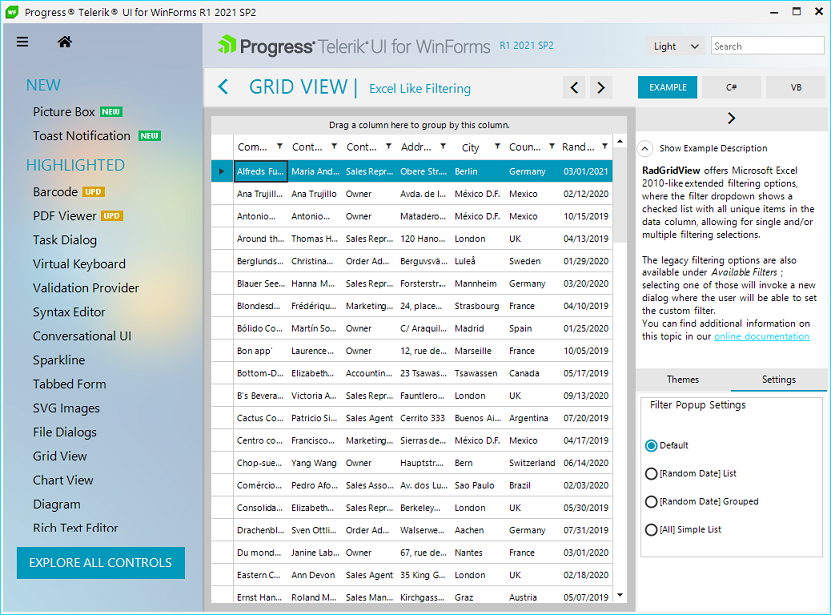Select the Alfreds Fu... company cell
This screenshot has width=831, height=615.
point(261,171)
